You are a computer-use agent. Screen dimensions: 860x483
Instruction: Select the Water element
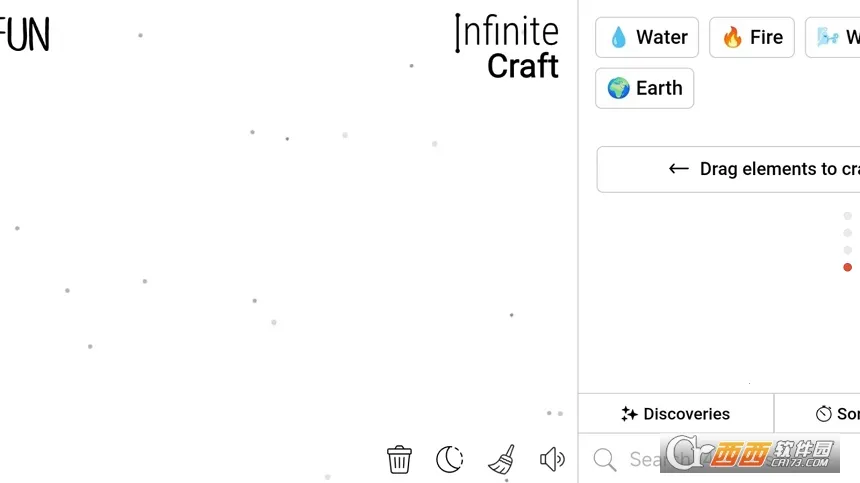(647, 38)
